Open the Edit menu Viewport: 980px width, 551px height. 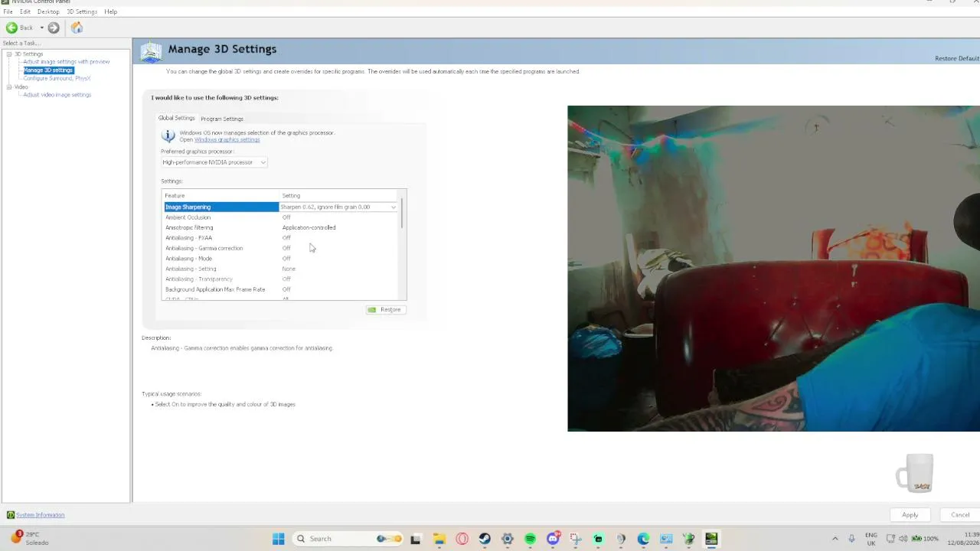pos(25,11)
